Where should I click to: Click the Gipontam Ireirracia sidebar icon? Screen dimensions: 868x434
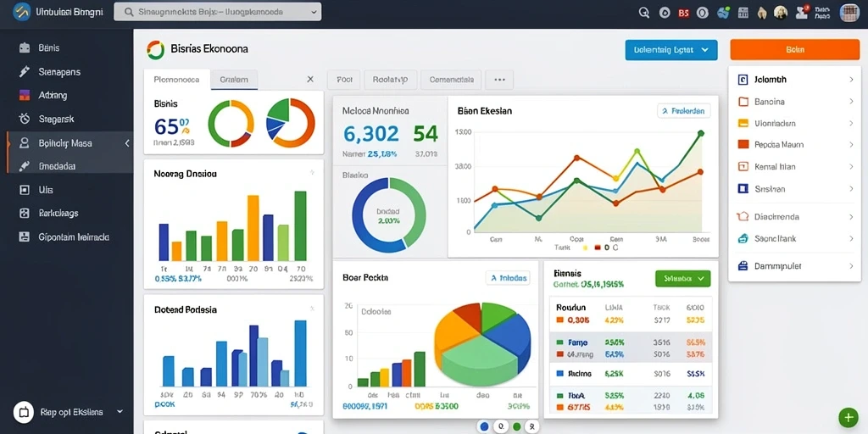(24, 237)
